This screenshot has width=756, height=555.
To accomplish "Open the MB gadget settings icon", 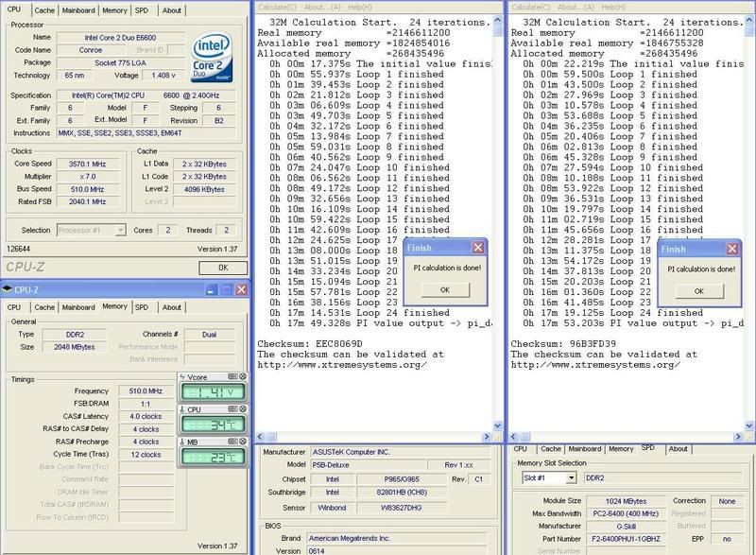I will pyautogui.click(x=232, y=442).
